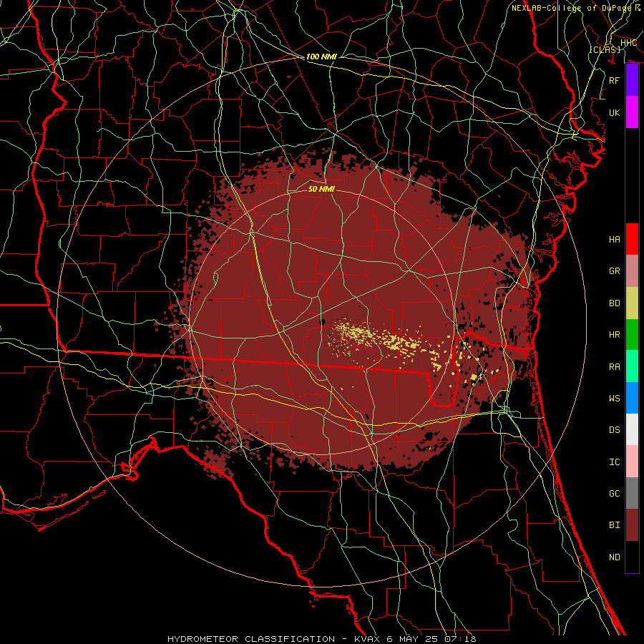Image resolution: width=644 pixels, height=644 pixels.
Task: Click the "BD" legend label
Action: 615,303
